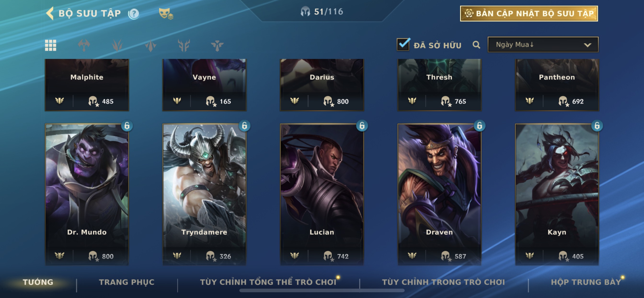Viewport: 644px width, 298px height.
Task: Click Bản Cập Nhật Bộ Sưu Tập button
Action: [529, 13]
